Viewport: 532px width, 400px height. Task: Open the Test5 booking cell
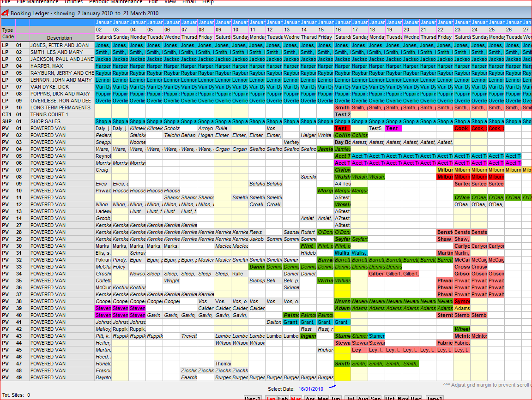point(376,128)
